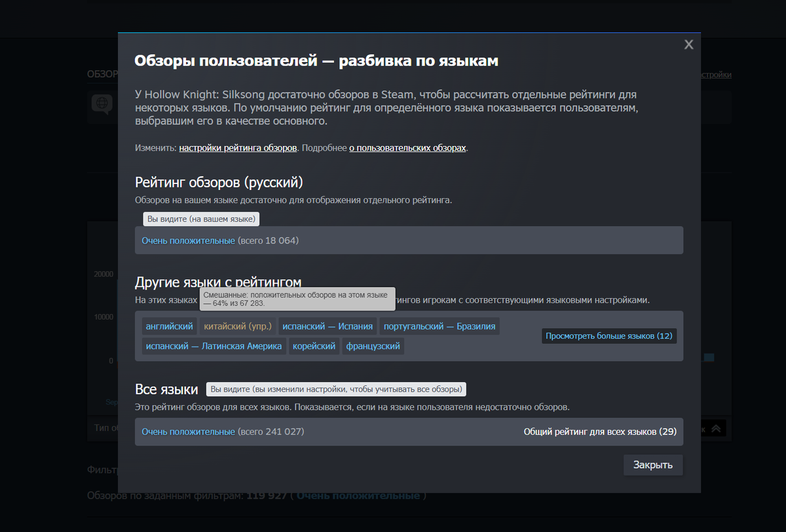Open 'о пользовательских обзорах' link
Screen dimensions: 786x532
point(407,148)
